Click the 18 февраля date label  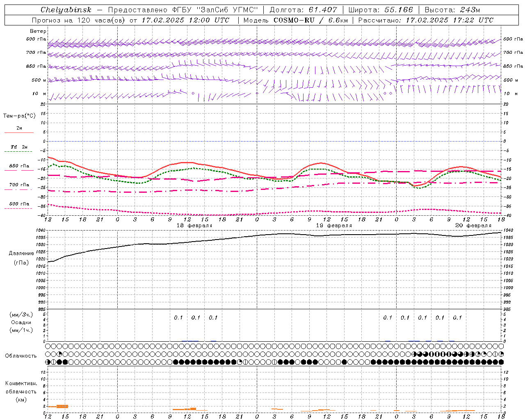point(194,226)
